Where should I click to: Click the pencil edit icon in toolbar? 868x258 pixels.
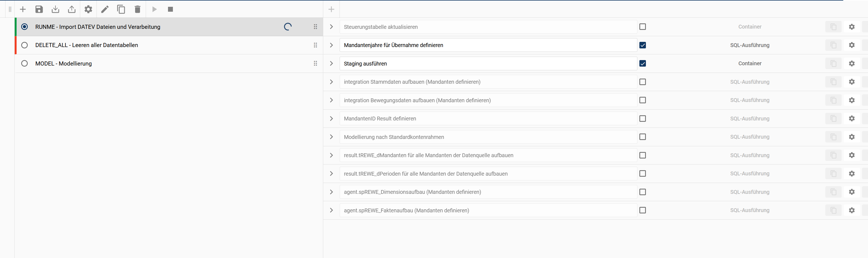[x=105, y=10]
